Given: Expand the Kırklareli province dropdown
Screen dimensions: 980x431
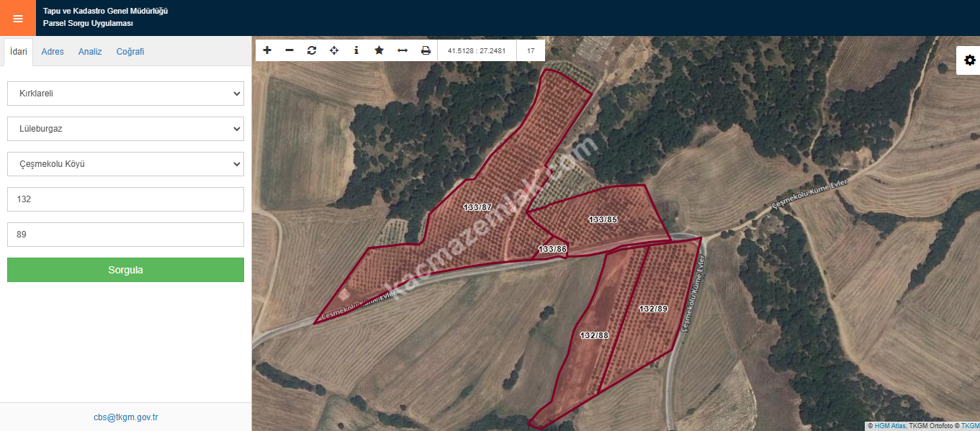Looking at the screenshot, I should pyautogui.click(x=125, y=94).
